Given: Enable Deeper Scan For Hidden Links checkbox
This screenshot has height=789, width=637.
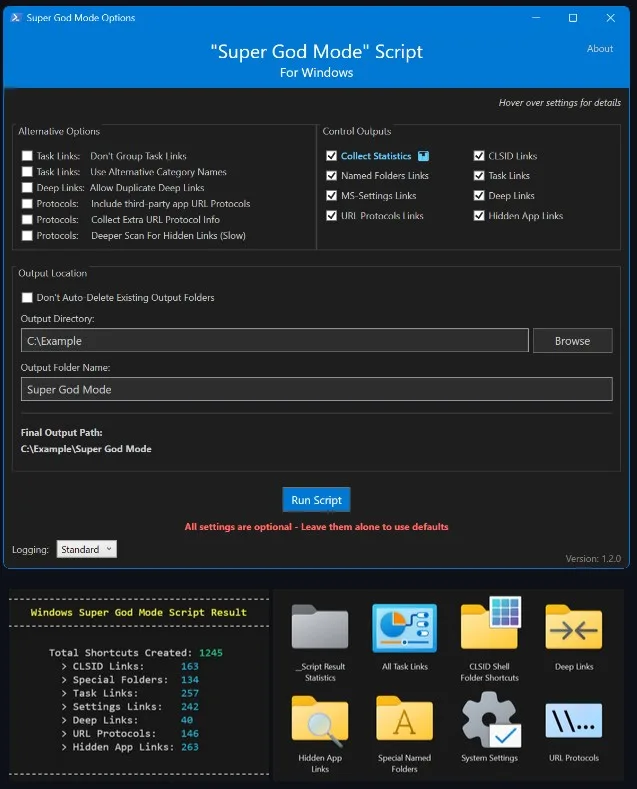Looking at the screenshot, I should pyautogui.click(x=27, y=235).
